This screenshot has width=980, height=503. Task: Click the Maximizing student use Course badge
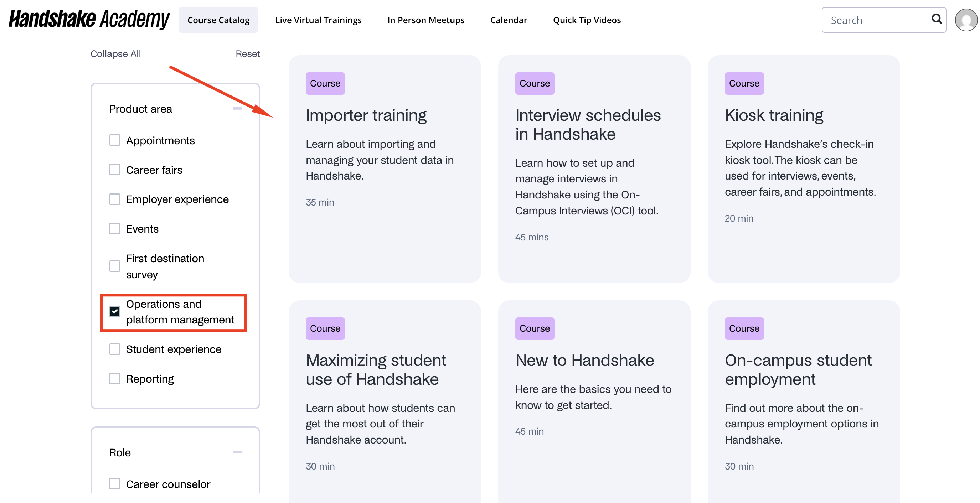(x=325, y=328)
